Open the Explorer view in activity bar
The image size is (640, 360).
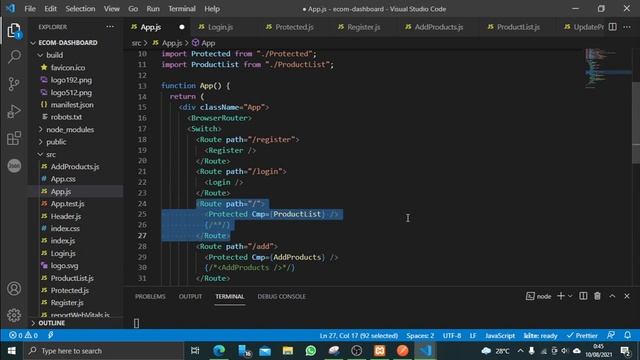(14, 31)
